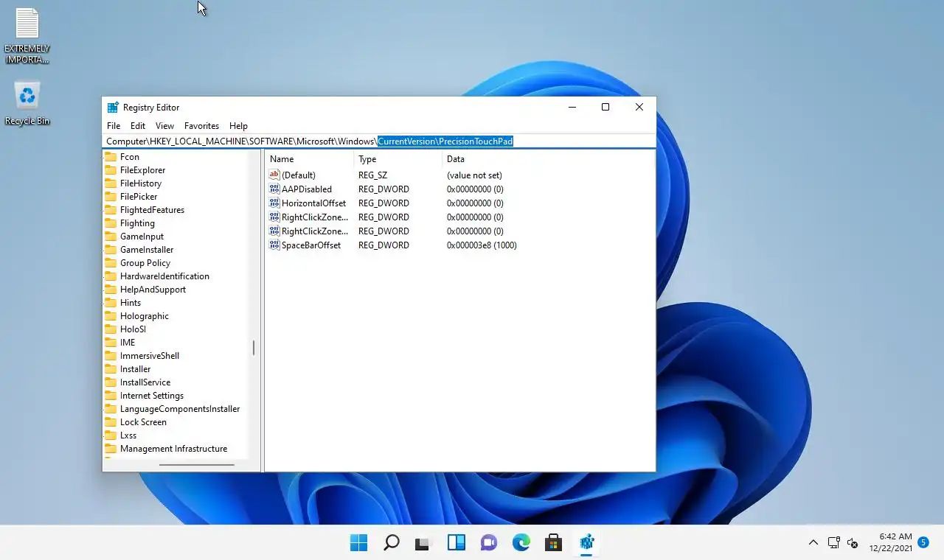Select the FileExplorer folder icon

pos(111,170)
